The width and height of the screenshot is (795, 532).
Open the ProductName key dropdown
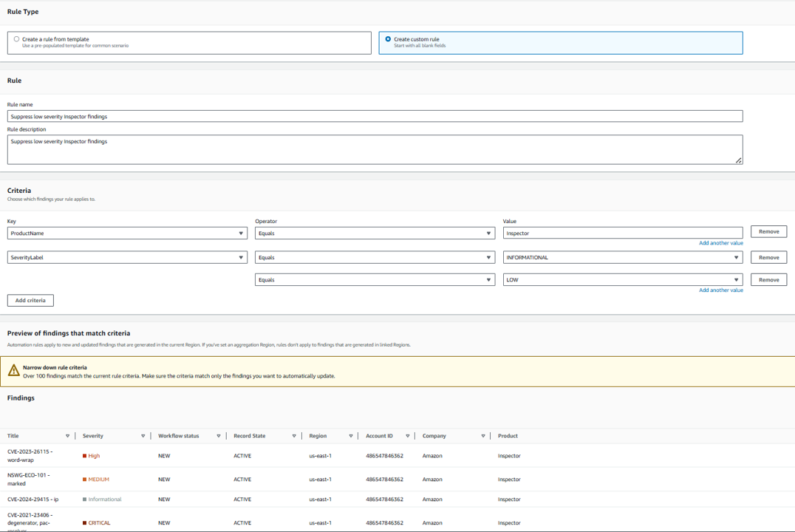127,233
